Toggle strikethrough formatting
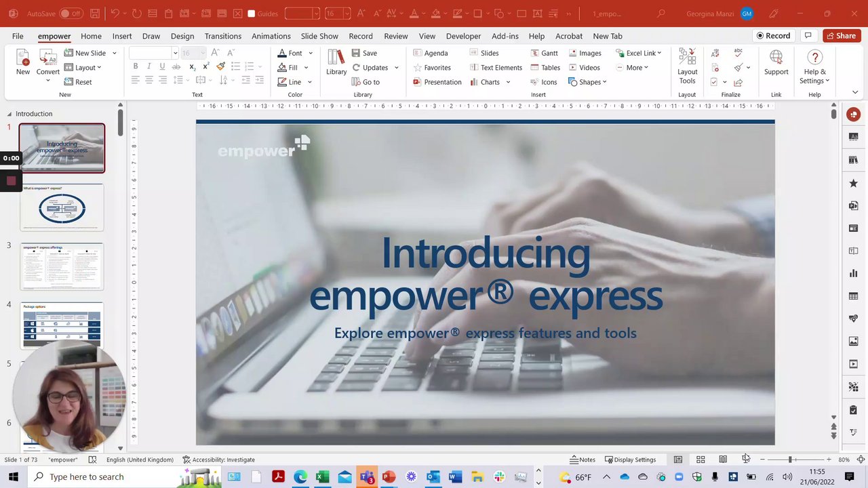Screen dimensions: 868x488 pos(176,66)
